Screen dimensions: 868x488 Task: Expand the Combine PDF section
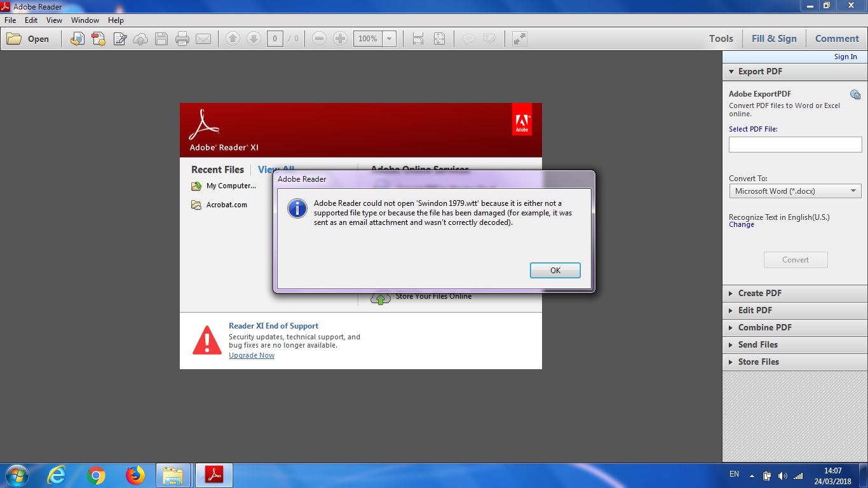pos(795,328)
